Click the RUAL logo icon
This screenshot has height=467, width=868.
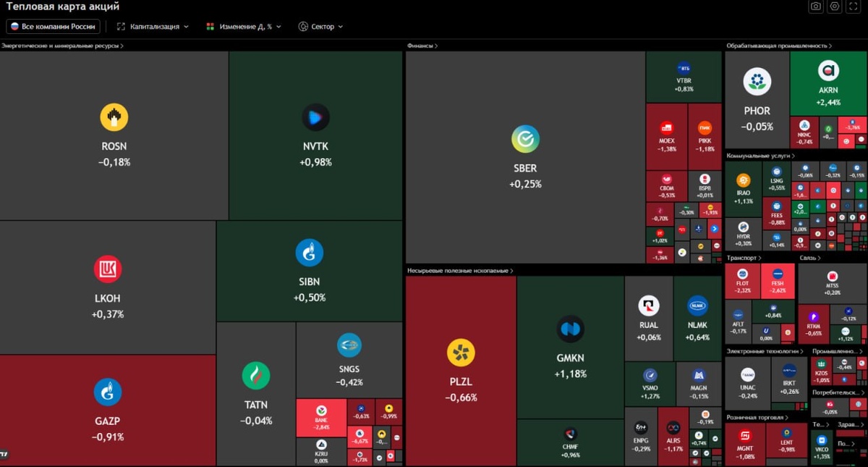pos(649,306)
